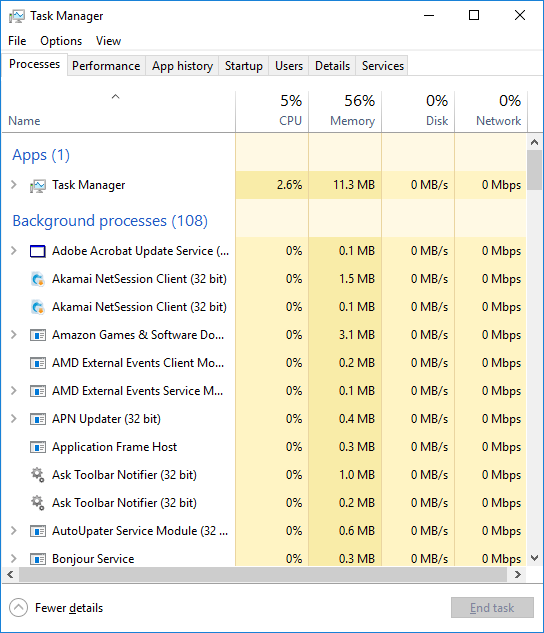Click the 0.6 MB memory value
The image size is (544, 633).
357,531
